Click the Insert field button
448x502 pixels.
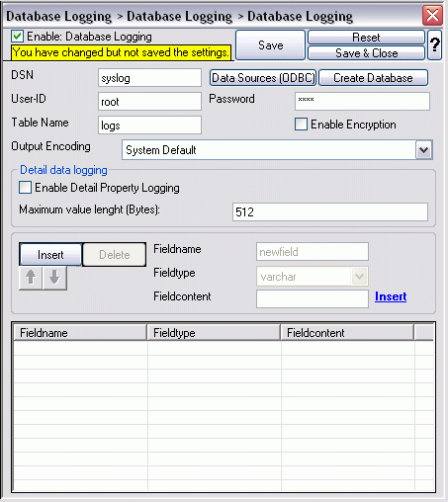[x=50, y=254]
